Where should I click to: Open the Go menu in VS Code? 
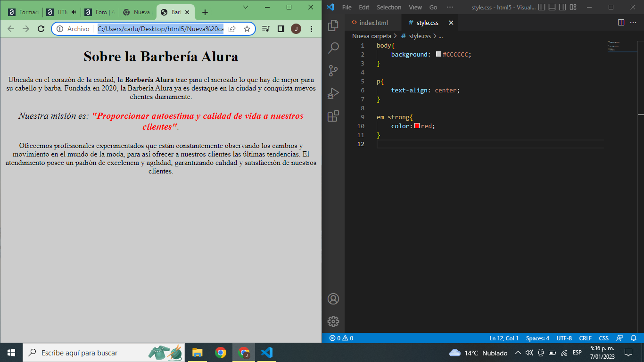(433, 7)
